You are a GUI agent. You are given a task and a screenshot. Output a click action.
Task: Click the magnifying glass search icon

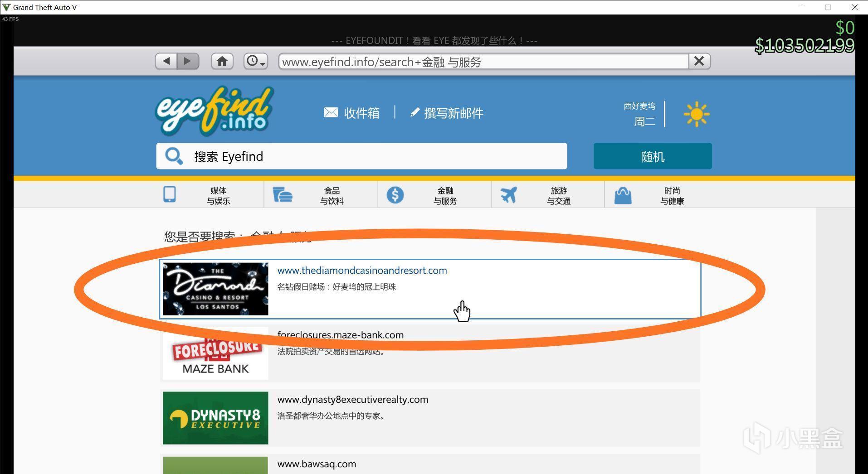click(x=174, y=156)
